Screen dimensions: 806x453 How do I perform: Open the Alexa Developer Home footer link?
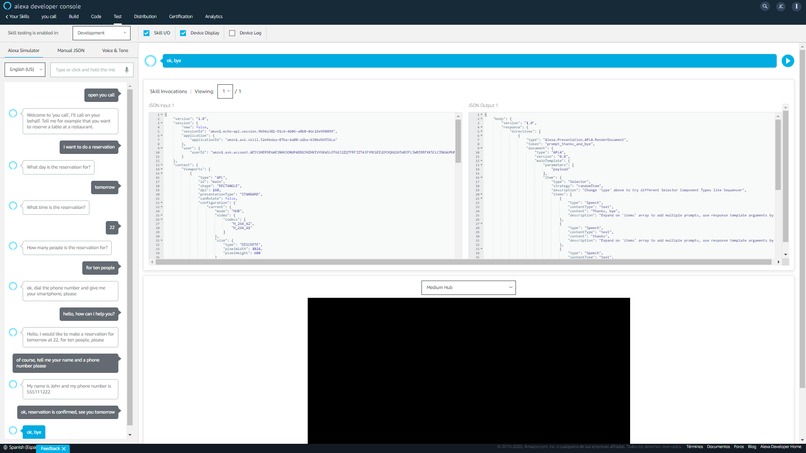tap(780, 447)
